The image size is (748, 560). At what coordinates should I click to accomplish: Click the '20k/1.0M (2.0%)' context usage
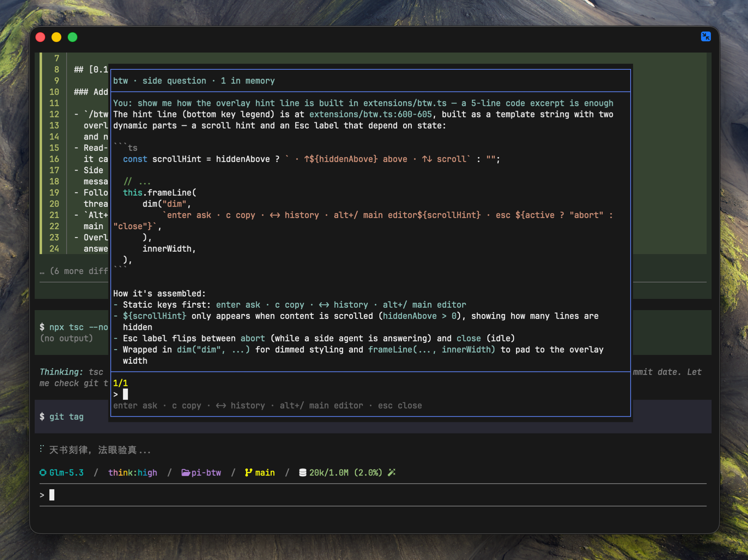(345, 472)
